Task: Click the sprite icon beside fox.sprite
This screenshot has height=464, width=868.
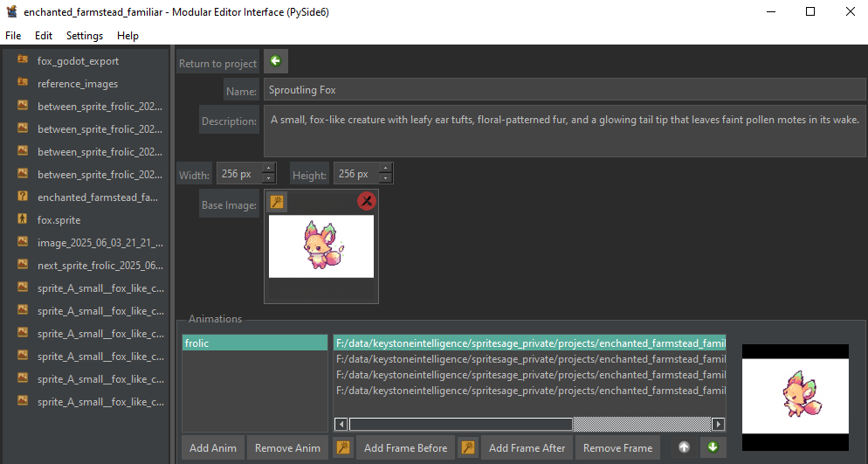Action: click(23, 218)
